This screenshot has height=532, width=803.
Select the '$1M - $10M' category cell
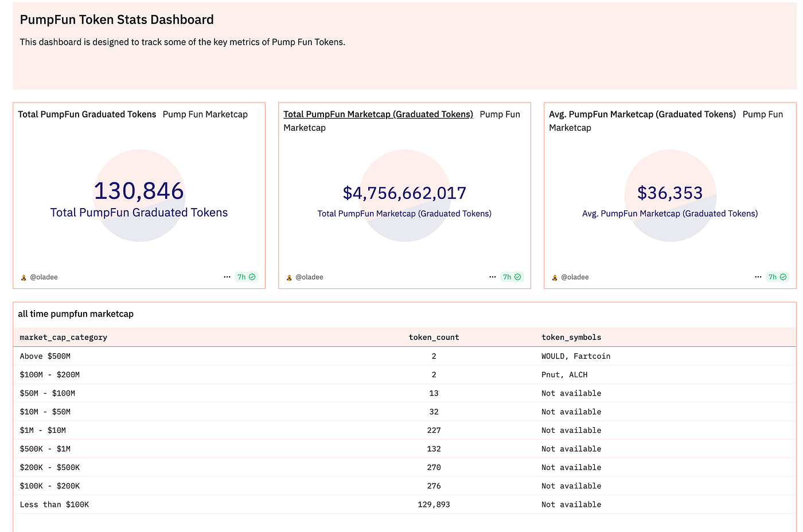[x=43, y=430]
